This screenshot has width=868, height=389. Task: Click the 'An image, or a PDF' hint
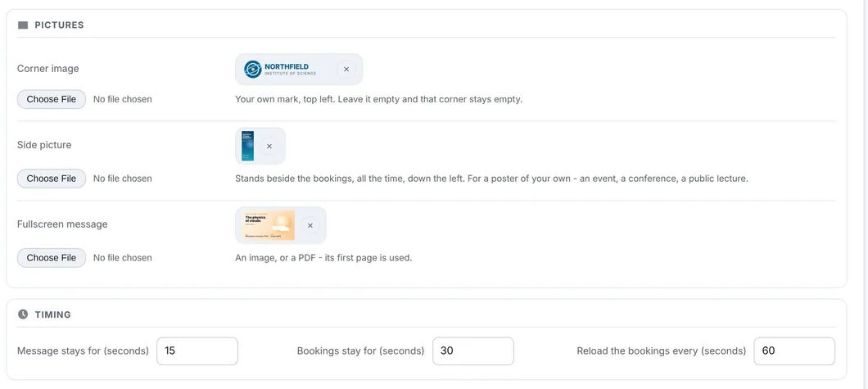(x=323, y=258)
